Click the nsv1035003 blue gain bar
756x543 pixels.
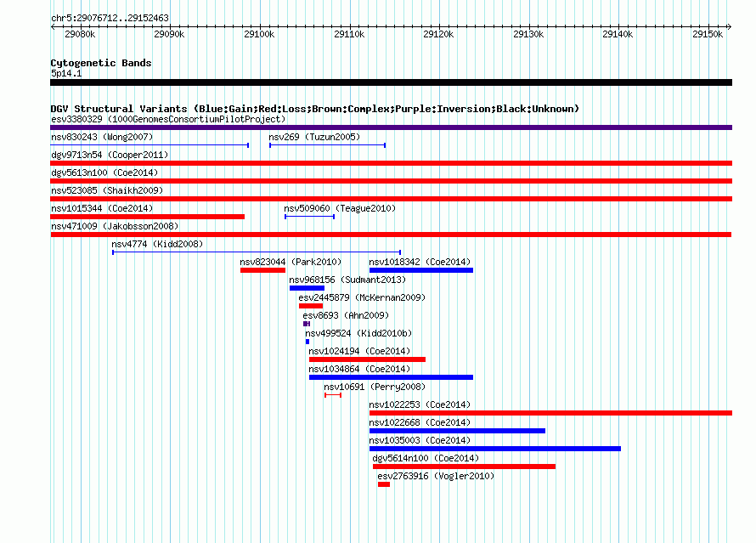[495, 449]
